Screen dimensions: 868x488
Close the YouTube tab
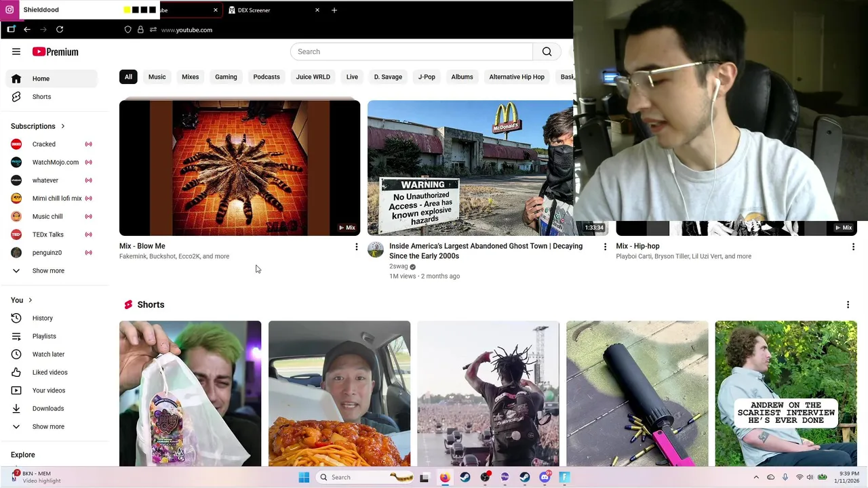(216, 10)
